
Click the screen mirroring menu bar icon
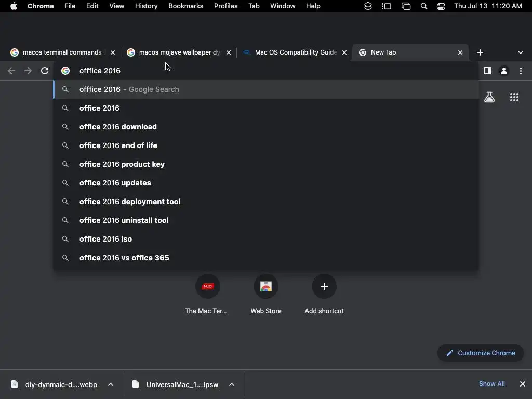tap(406, 6)
